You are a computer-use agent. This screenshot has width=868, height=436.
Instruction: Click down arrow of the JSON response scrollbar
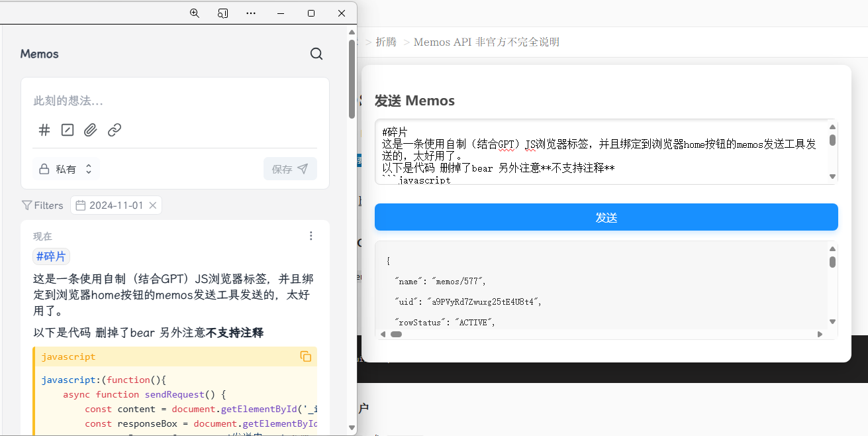(x=832, y=321)
